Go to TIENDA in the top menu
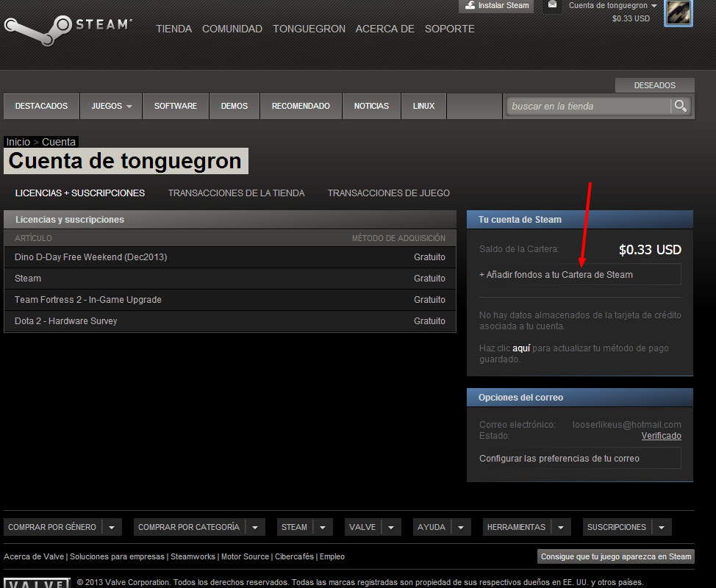Viewport: 716px width, 588px height. [x=174, y=29]
